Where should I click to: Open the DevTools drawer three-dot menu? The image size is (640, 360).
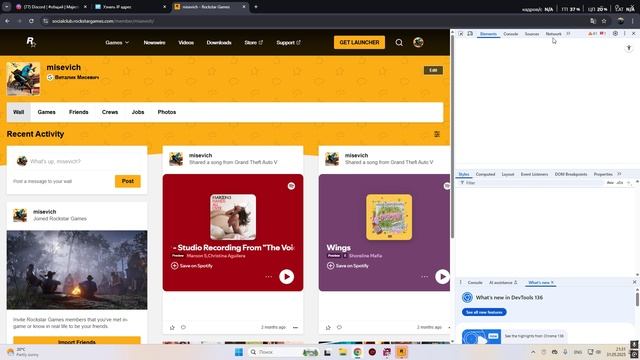click(461, 282)
